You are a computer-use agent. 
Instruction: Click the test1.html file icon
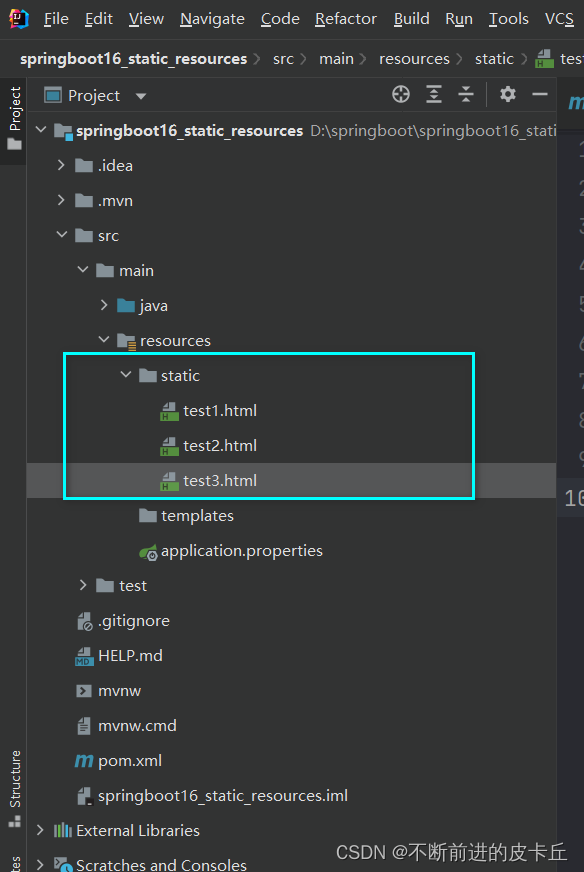(x=170, y=412)
